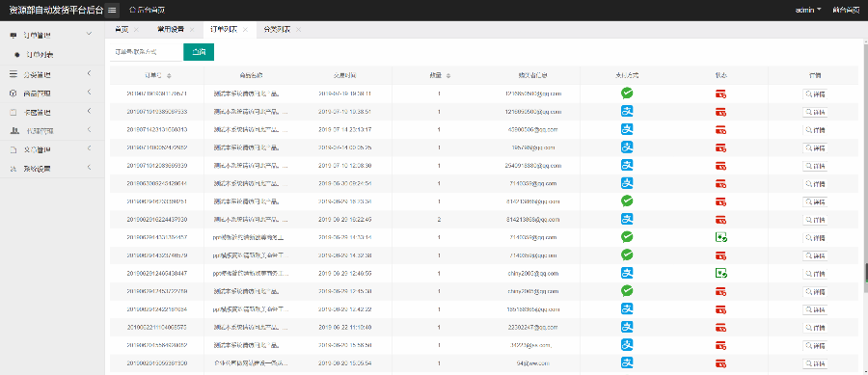Close the 分类列表 tab

point(298,29)
